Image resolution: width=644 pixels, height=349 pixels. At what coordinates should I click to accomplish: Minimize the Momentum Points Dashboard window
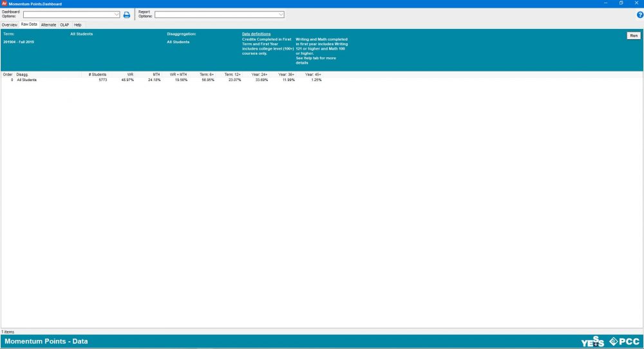coord(605,3)
